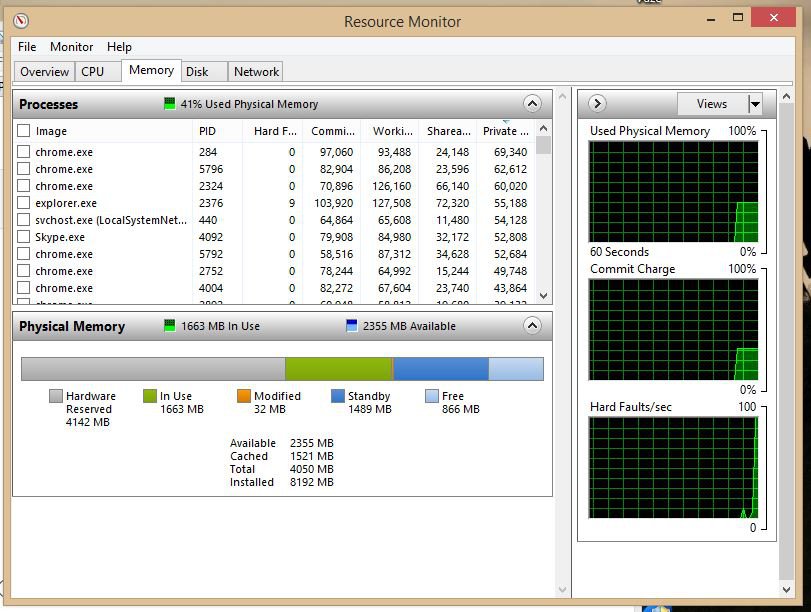Sort processes by PID column header
The height and width of the screenshot is (612, 811).
pos(207,131)
